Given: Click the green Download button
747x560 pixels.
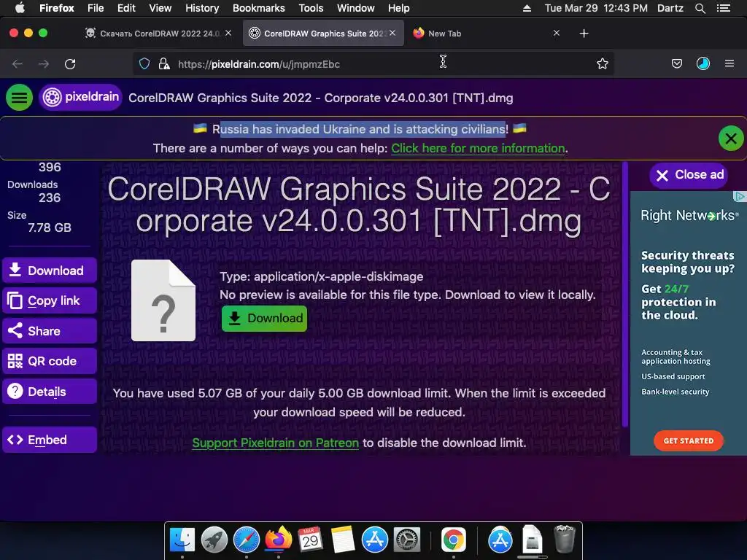Looking at the screenshot, I should coord(264,318).
